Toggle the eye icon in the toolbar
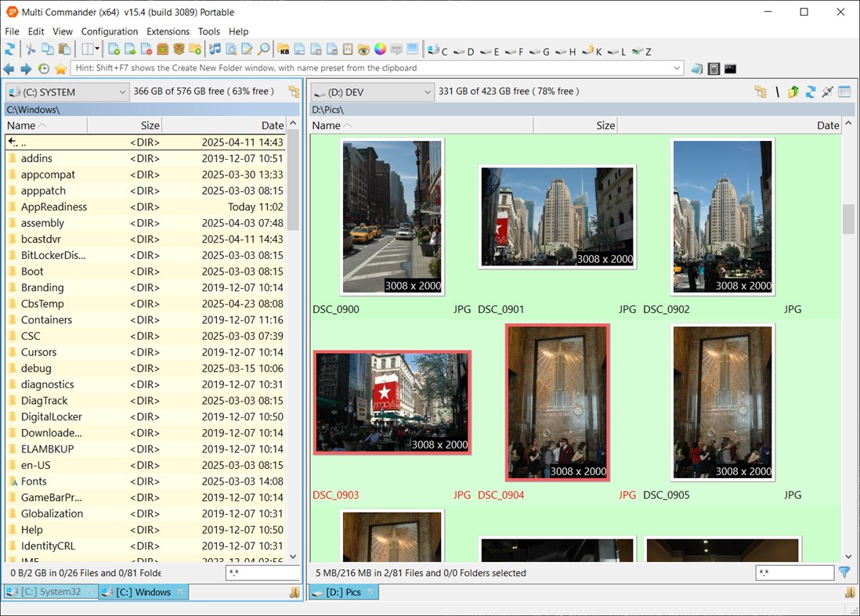The width and height of the screenshot is (860, 616). click(363, 49)
